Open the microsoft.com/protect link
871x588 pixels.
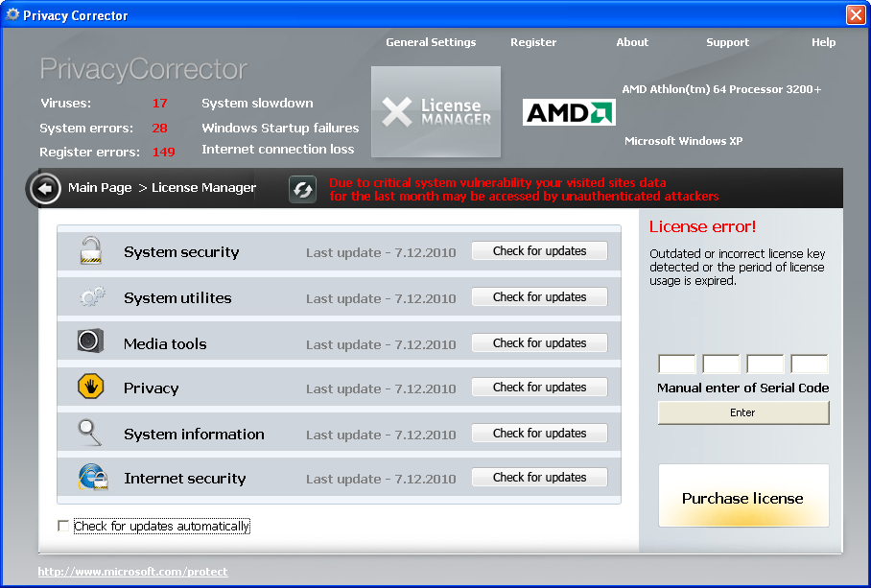pyautogui.click(x=132, y=572)
